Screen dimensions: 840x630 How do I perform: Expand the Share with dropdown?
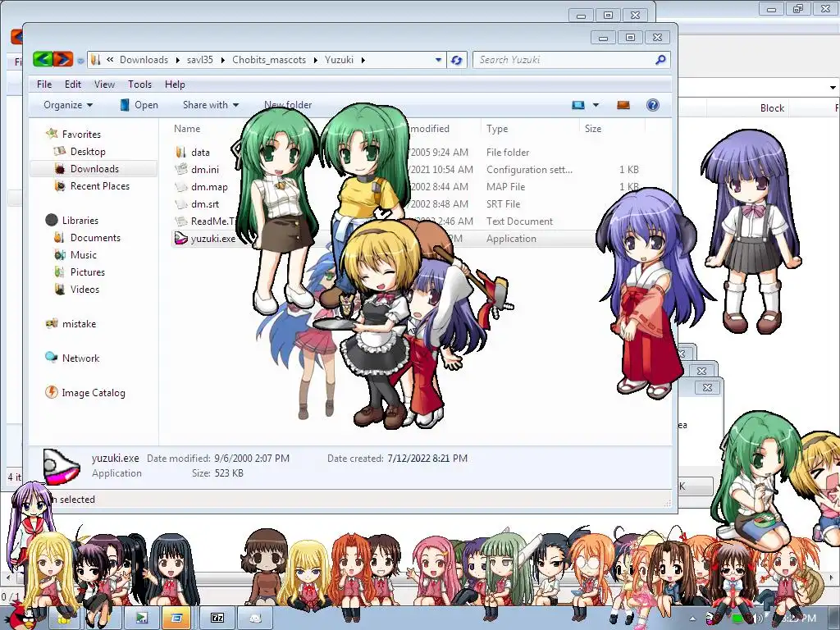pyautogui.click(x=211, y=105)
